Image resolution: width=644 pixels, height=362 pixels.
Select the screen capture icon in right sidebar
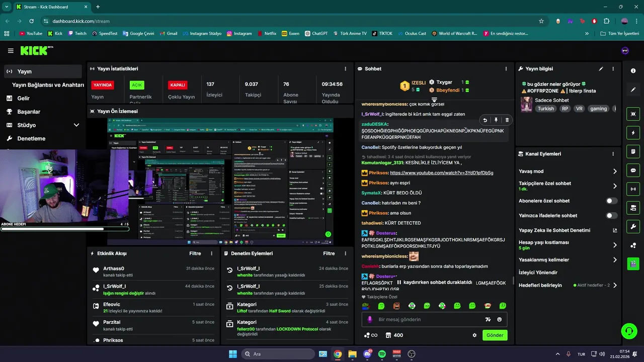click(633, 114)
